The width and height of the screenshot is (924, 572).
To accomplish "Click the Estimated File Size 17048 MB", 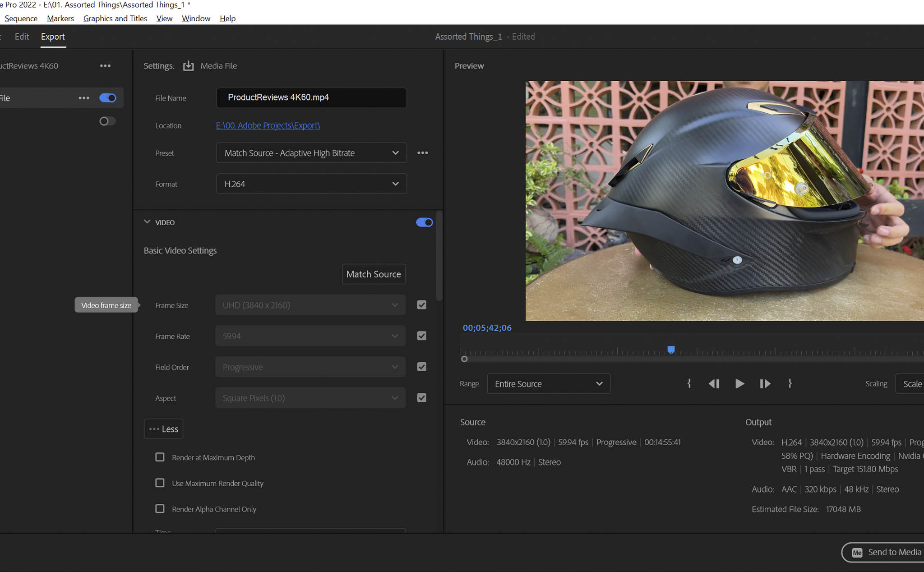I will click(806, 509).
